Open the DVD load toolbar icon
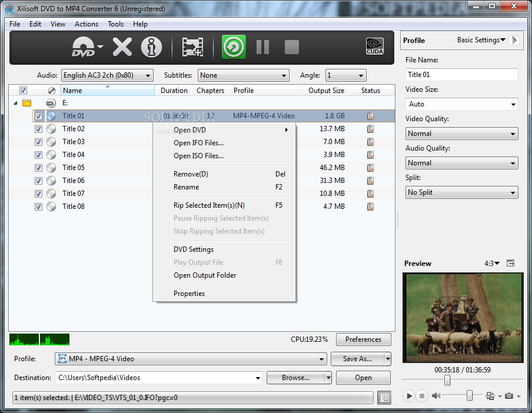Image resolution: width=532 pixels, height=413 pixels. click(84, 47)
